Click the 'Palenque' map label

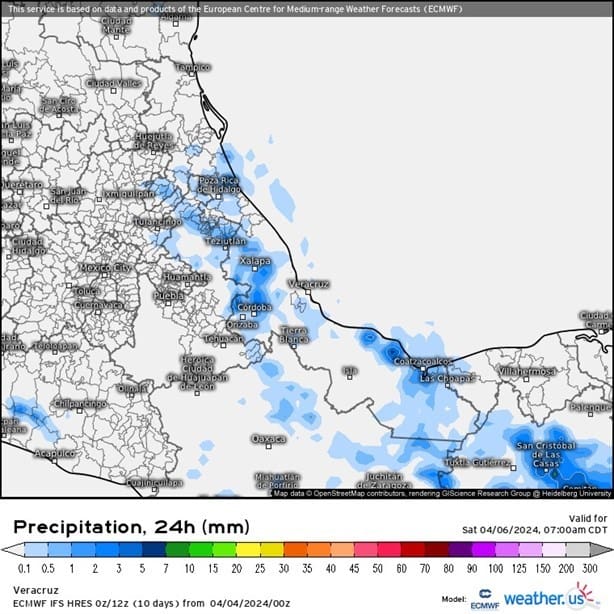click(x=591, y=407)
